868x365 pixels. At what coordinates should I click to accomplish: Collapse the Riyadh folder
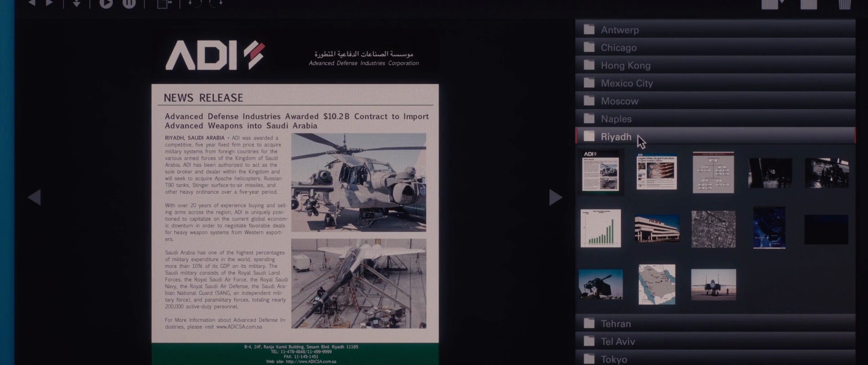point(715,136)
